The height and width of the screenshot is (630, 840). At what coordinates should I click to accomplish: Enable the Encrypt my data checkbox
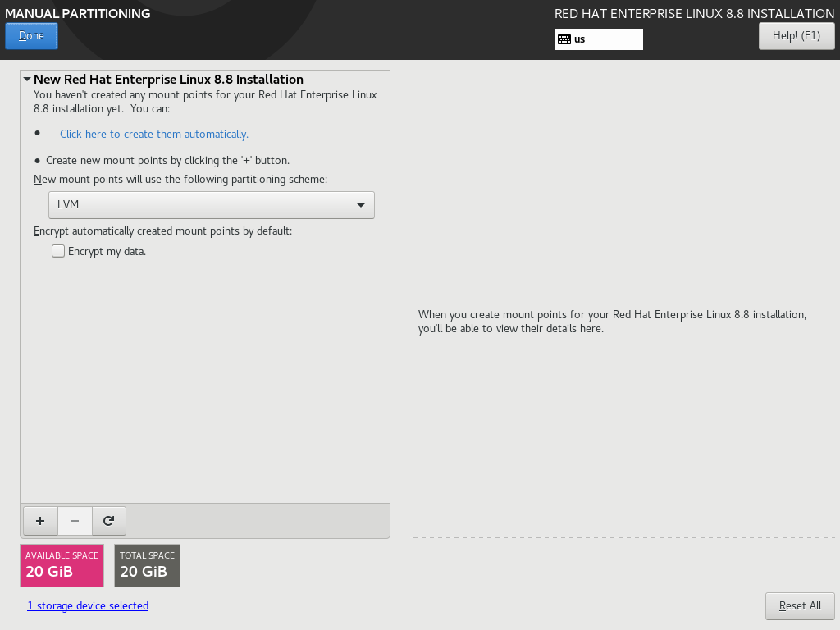58,251
